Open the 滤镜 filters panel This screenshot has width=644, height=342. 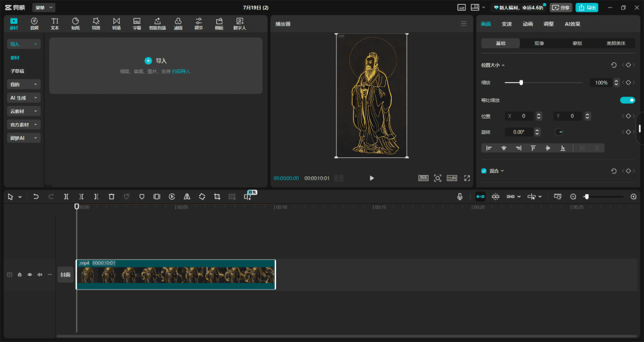click(x=178, y=24)
